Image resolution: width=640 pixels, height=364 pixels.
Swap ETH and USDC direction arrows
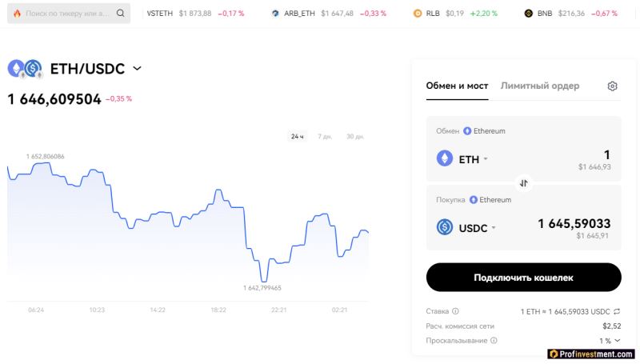tap(524, 183)
